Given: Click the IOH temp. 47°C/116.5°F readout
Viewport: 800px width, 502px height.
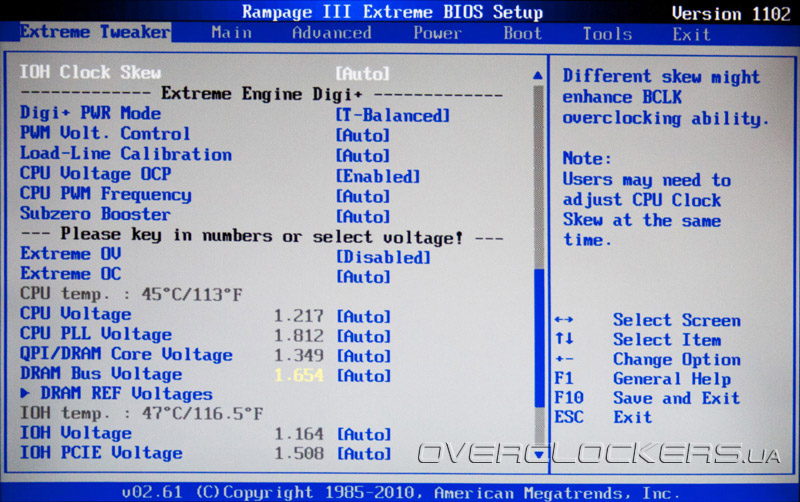Looking at the screenshot, I should point(141,413).
